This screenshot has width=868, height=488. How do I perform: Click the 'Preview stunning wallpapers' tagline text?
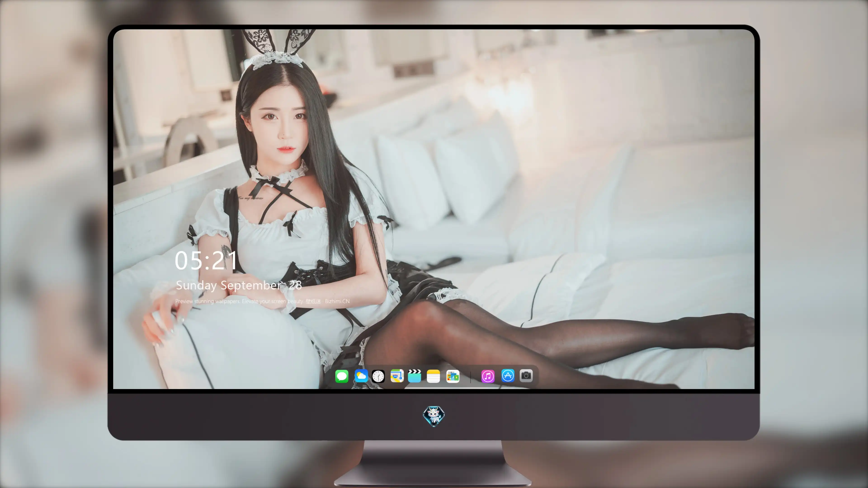(262, 301)
